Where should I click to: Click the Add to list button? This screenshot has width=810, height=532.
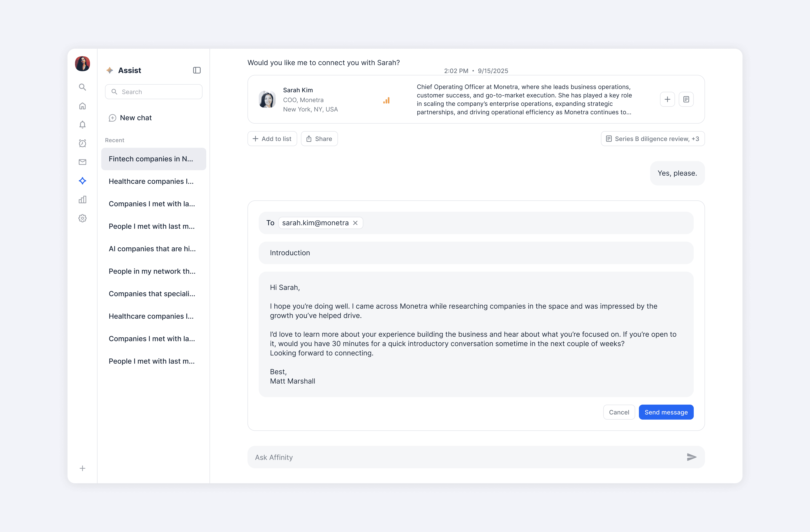point(272,139)
